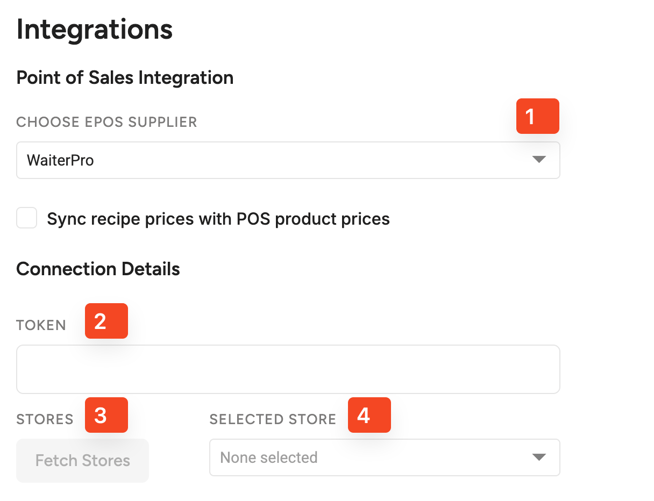The width and height of the screenshot is (654, 501).
Task: Open the EPOS supplier WaiterPro dropdown
Action: (x=287, y=160)
